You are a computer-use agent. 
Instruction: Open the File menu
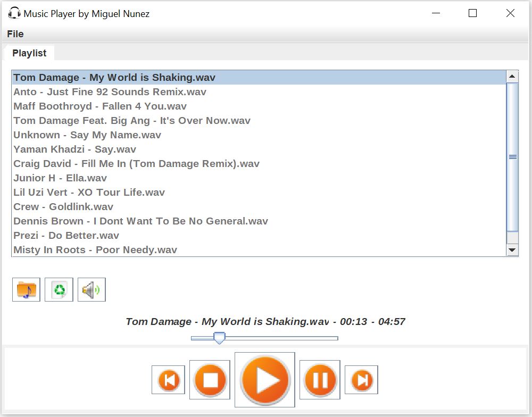15,34
